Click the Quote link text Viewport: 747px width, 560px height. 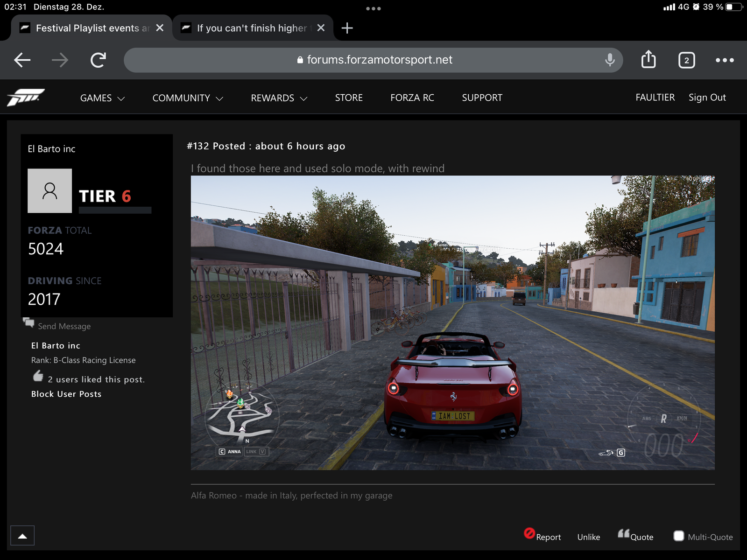(x=641, y=537)
